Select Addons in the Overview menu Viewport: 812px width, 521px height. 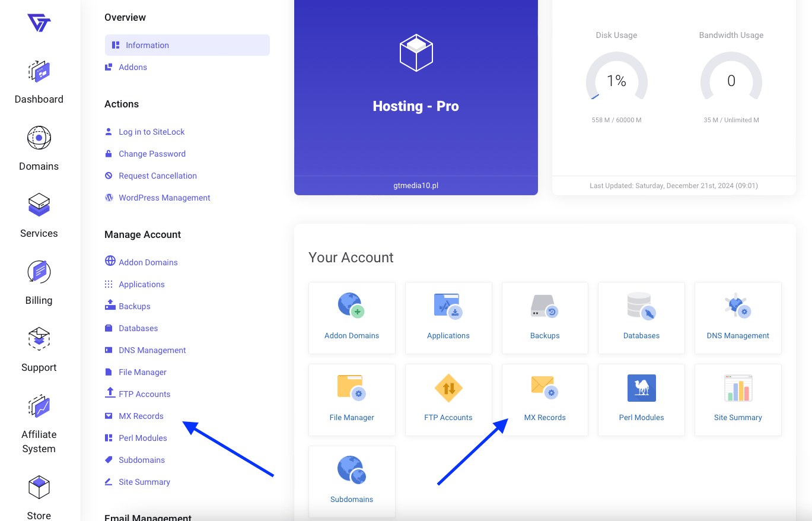pyautogui.click(x=133, y=67)
